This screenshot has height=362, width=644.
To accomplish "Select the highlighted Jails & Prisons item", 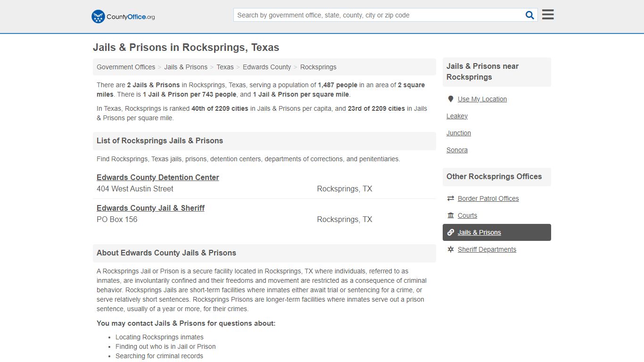I will 497,232.
